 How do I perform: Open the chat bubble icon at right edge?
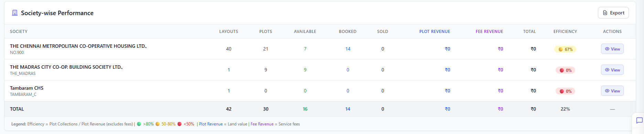pyautogui.click(x=639, y=121)
